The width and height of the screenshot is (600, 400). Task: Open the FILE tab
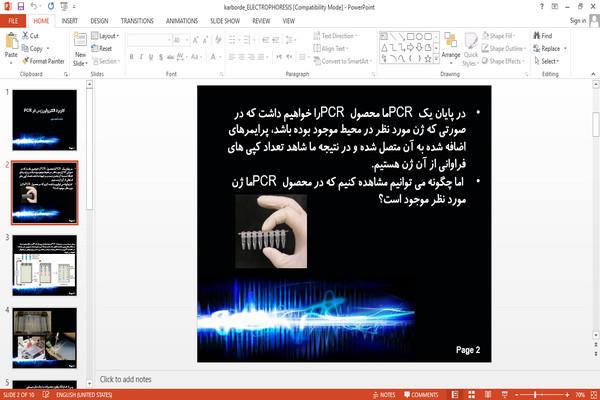point(13,21)
